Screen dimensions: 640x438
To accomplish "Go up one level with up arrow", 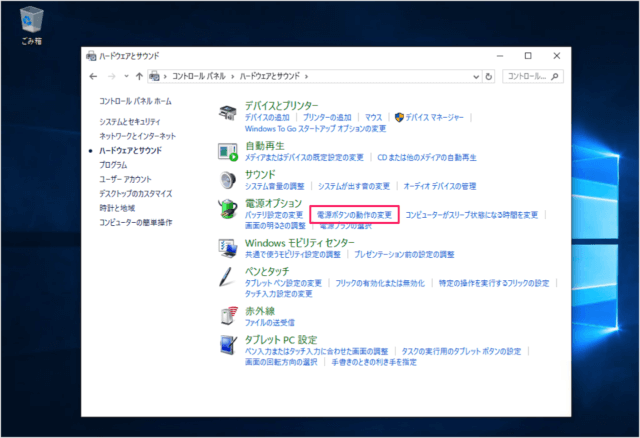I will tap(139, 76).
